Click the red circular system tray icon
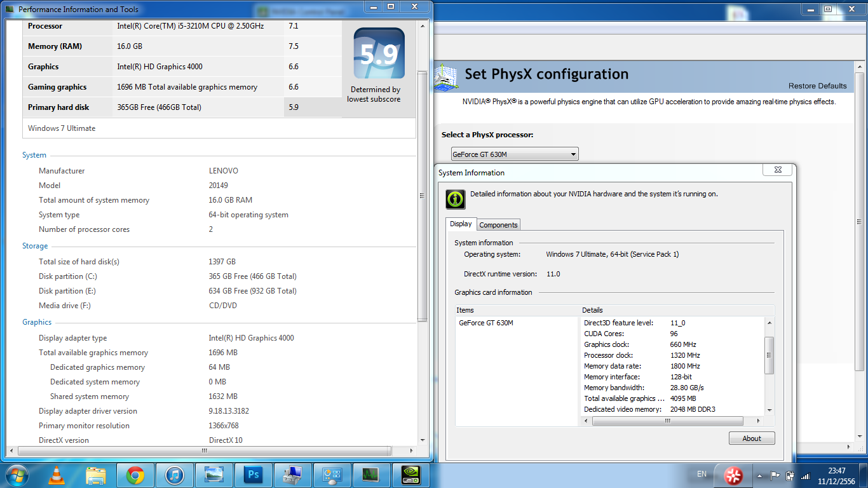Screen dimensions: 868x488 (x=733, y=475)
